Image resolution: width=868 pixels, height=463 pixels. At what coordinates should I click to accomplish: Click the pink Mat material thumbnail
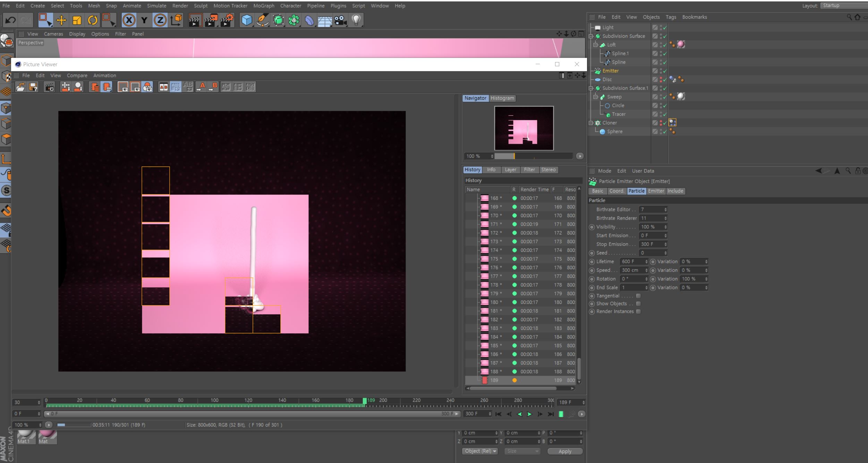click(47, 436)
